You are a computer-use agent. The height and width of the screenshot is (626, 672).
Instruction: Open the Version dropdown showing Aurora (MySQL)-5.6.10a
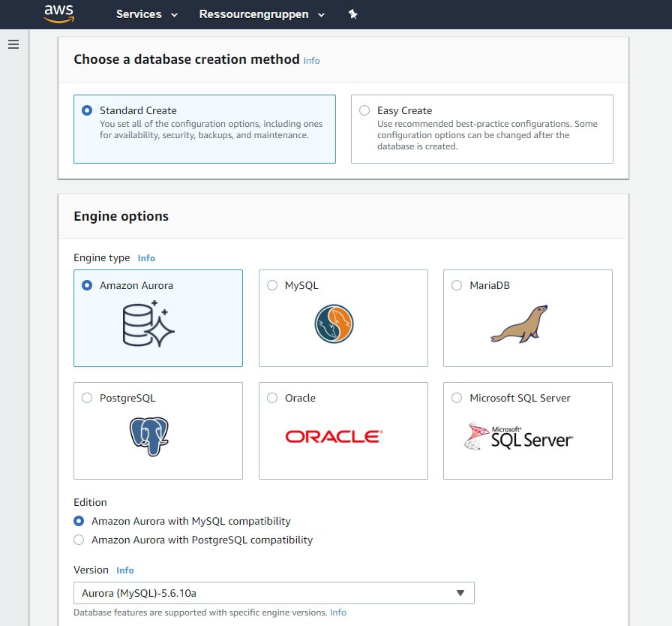[273, 592]
